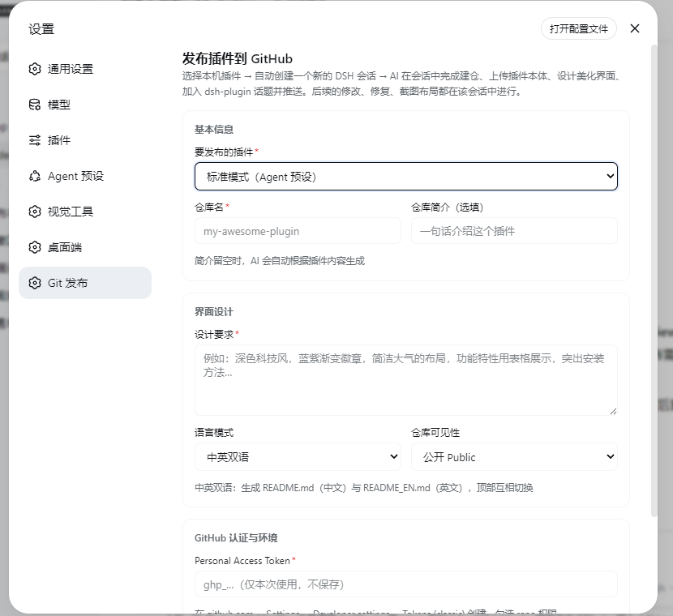Click the chevron arrow of 语言模式 select
This screenshot has width=673, height=616.
coord(393,456)
